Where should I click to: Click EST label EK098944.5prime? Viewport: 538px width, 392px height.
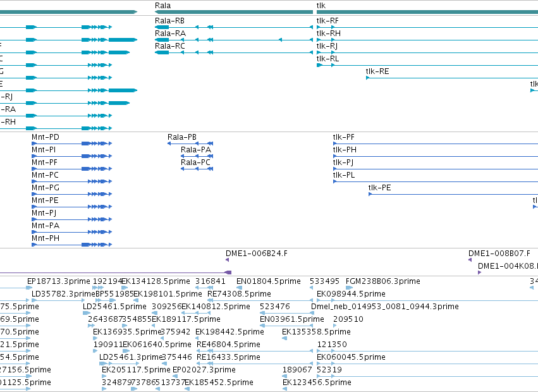coord(351,294)
